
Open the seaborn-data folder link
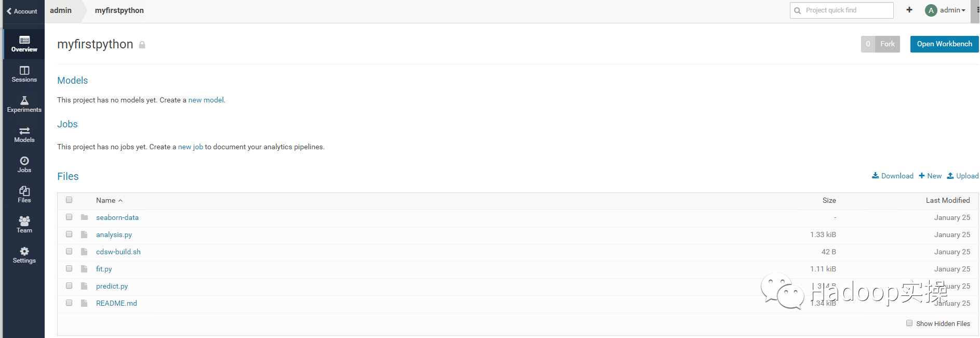click(x=117, y=217)
